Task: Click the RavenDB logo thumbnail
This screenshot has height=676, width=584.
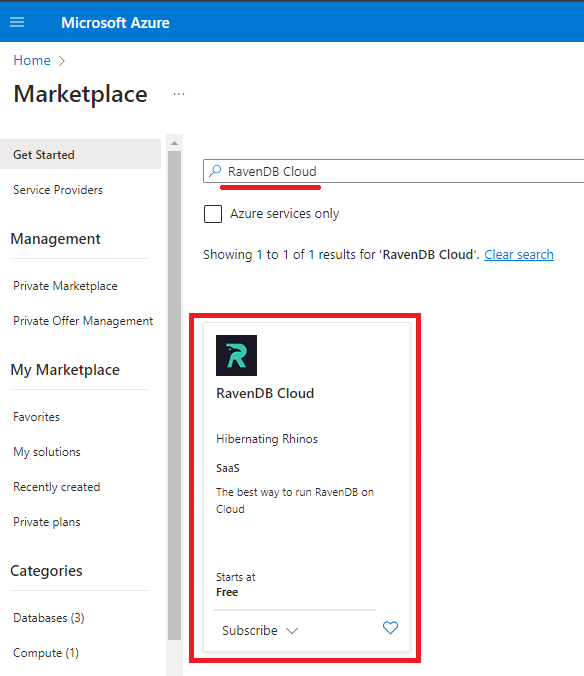Action: pyautogui.click(x=237, y=355)
